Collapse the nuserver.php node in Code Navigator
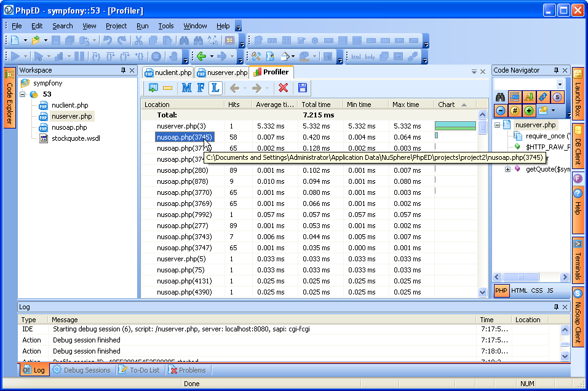The image size is (588, 391). 498,125
